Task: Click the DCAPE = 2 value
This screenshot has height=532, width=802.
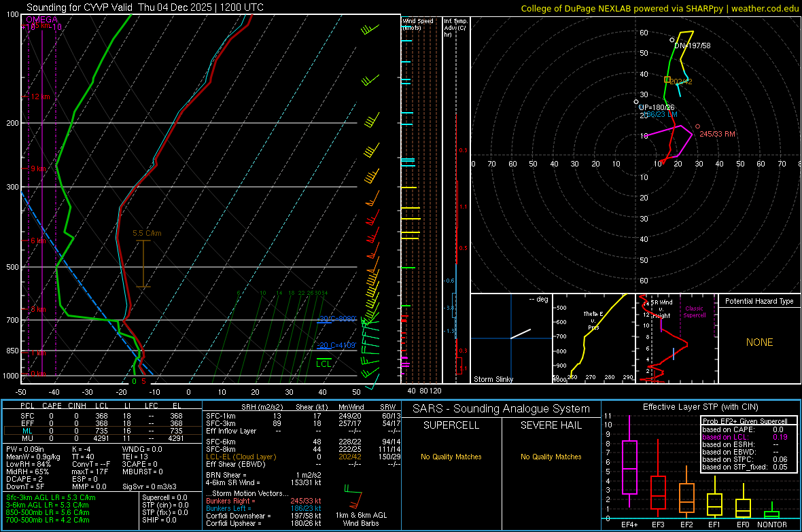Action: coord(24,479)
